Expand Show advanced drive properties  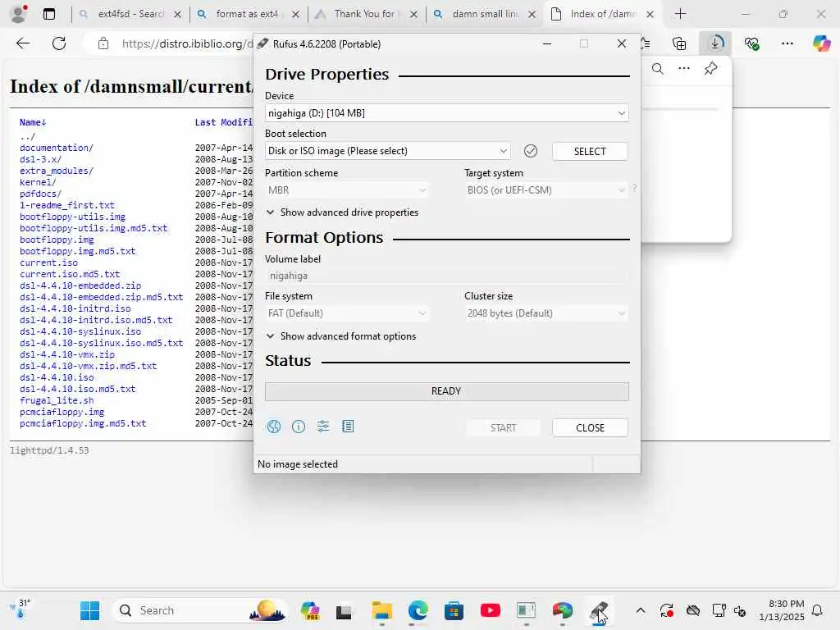tap(342, 212)
